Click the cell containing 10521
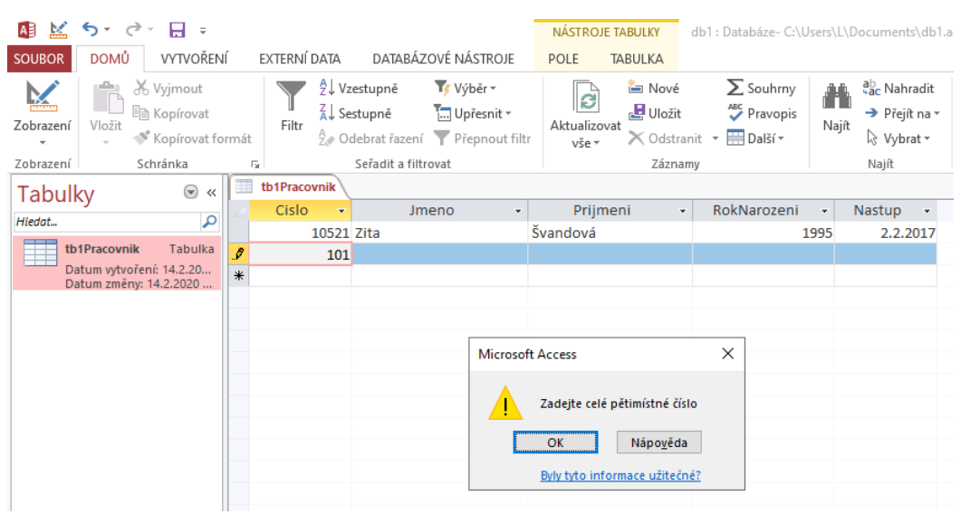 click(300, 233)
